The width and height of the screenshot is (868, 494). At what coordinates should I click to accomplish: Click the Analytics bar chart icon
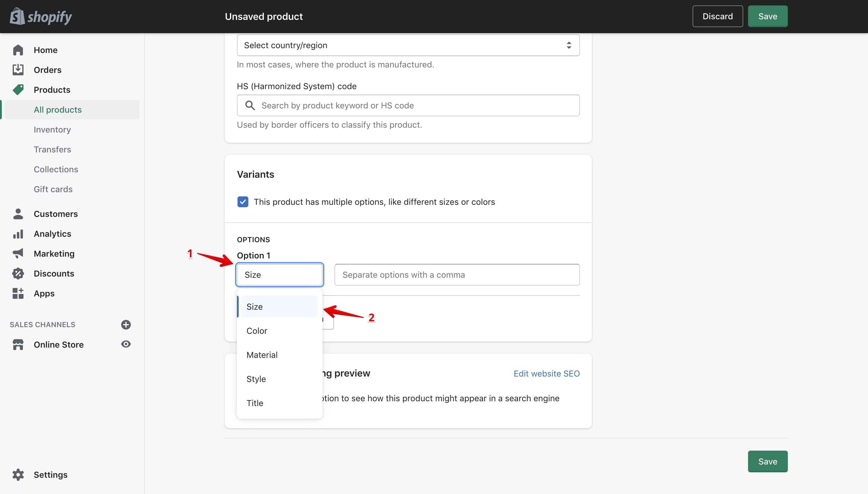coord(18,234)
